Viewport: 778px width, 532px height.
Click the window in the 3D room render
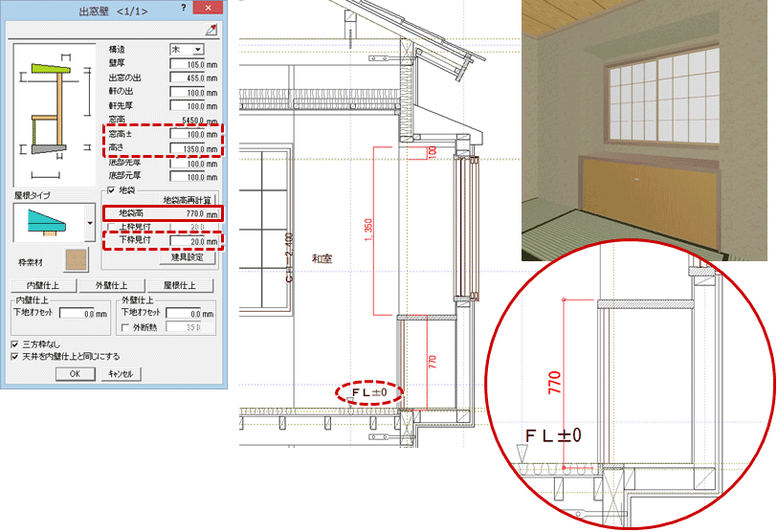point(661,96)
